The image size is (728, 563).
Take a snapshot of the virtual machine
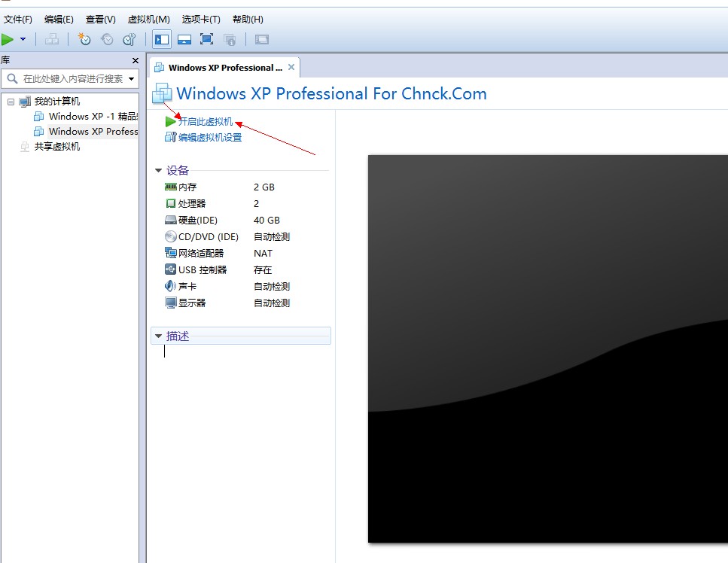[84, 39]
